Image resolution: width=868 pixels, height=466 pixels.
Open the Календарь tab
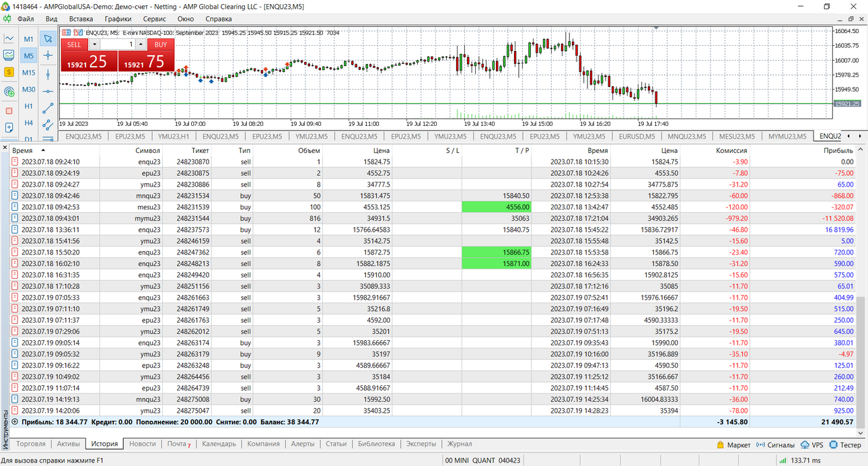[219, 444]
